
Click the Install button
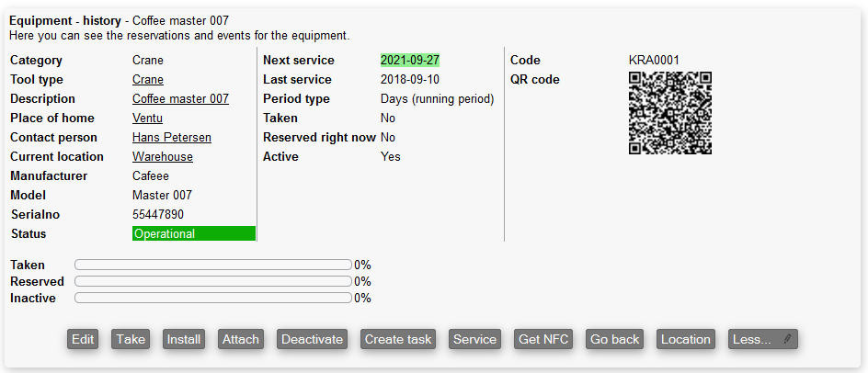coord(184,339)
